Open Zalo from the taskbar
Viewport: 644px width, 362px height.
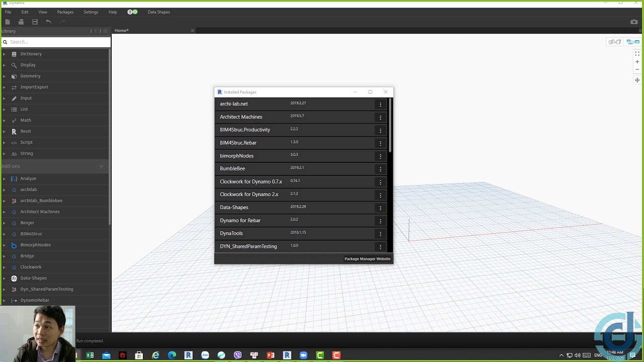coord(205,355)
